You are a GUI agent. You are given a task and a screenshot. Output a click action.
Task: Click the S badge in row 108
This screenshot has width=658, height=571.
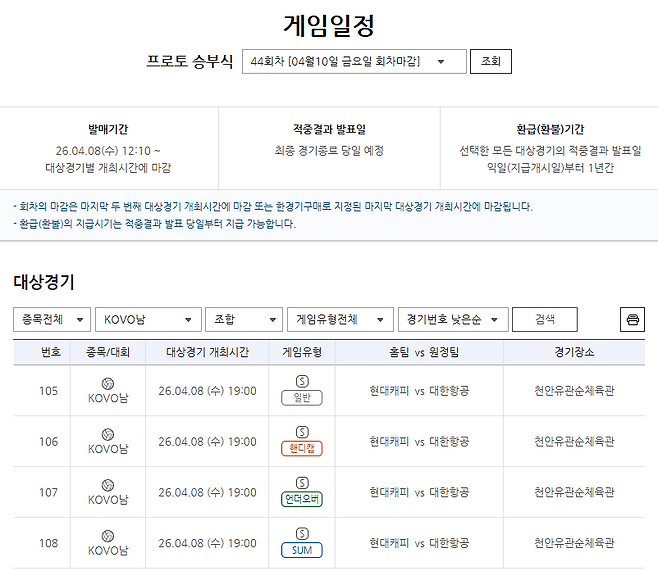(302, 534)
